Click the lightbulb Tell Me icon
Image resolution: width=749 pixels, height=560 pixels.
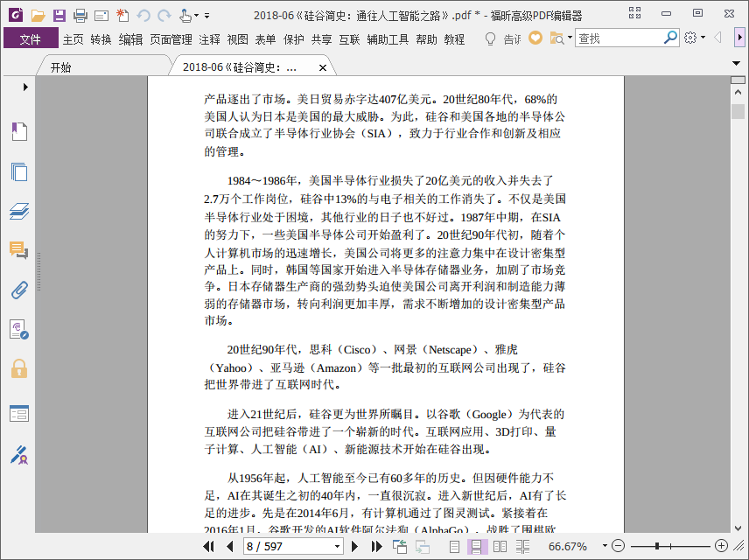490,38
